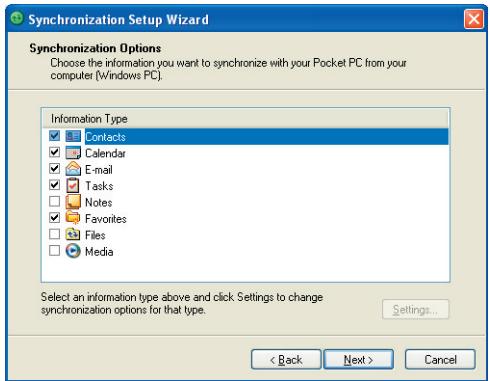Image resolution: width=490 pixels, height=381 pixels.
Task: Uncheck the Tasks checkbox
Action: pos(54,185)
